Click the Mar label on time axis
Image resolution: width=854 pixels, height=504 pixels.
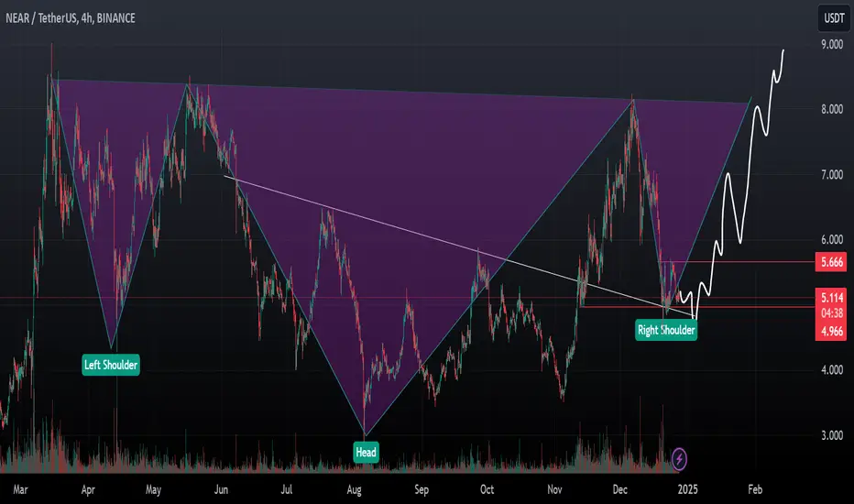(x=20, y=489)
